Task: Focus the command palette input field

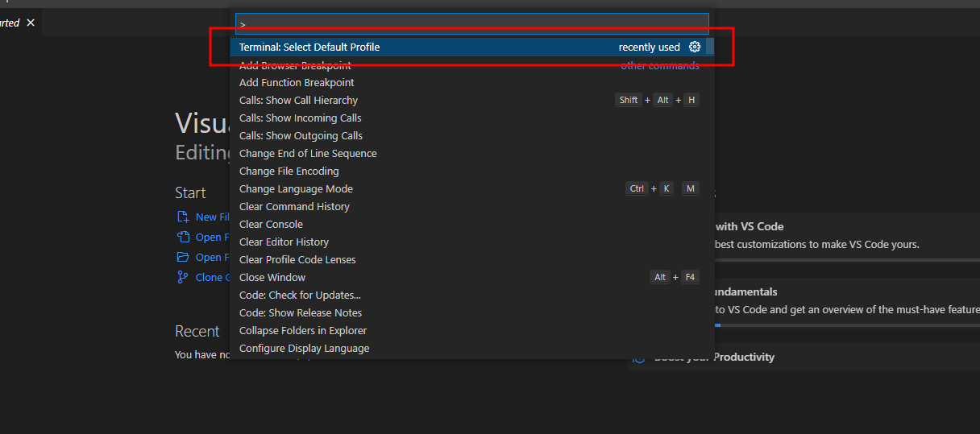Action: click(472, 24)
